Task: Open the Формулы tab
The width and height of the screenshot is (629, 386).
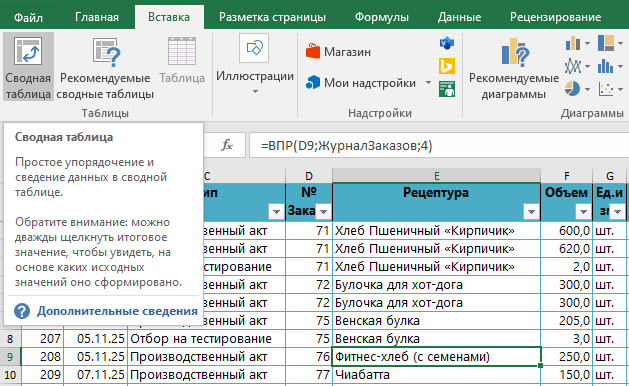Action: 381,17
